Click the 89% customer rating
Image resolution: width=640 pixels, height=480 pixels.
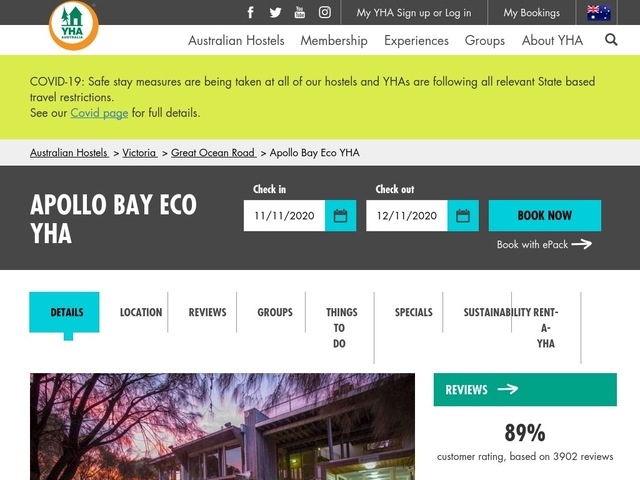point(525,433)
